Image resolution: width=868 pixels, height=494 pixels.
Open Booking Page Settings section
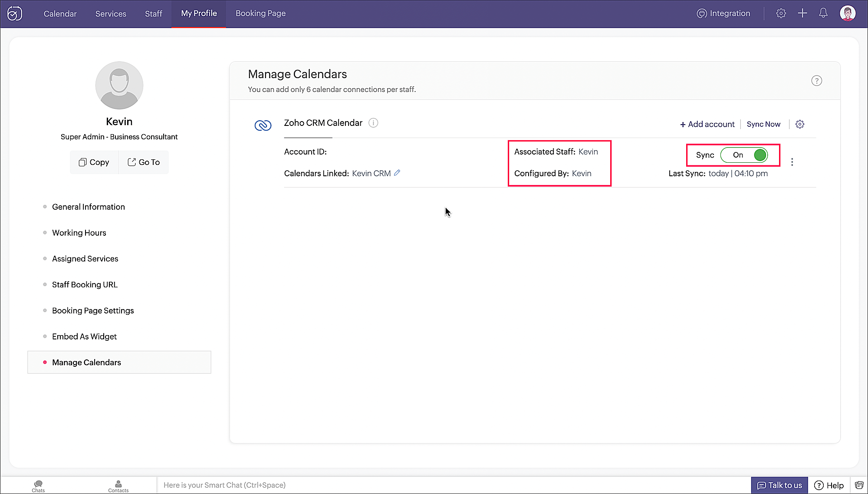[93, 311]
